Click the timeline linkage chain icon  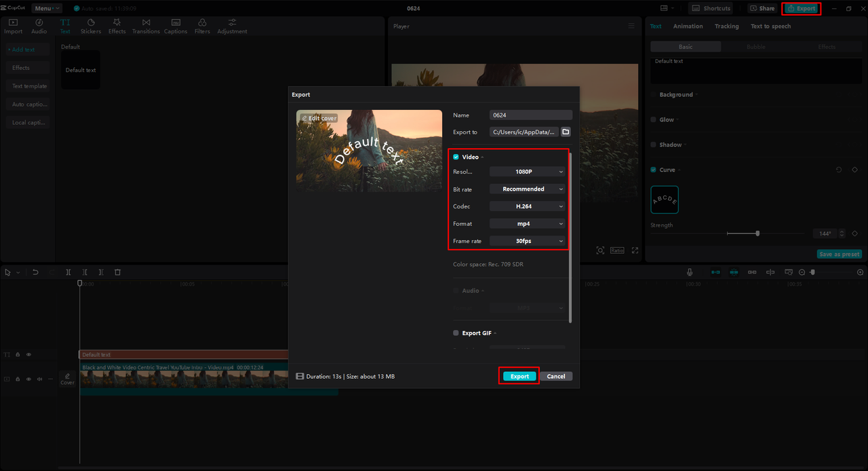click(x=752, y=272)
